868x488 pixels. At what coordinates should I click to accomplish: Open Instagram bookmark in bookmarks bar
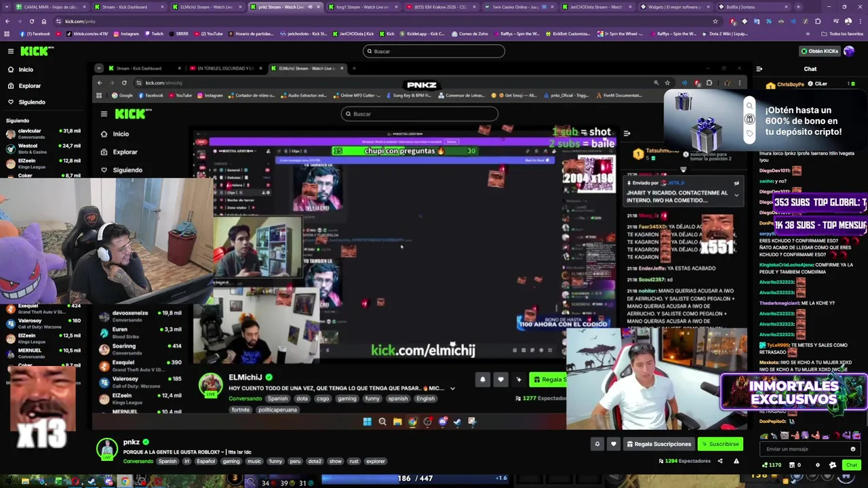point(127,33)
